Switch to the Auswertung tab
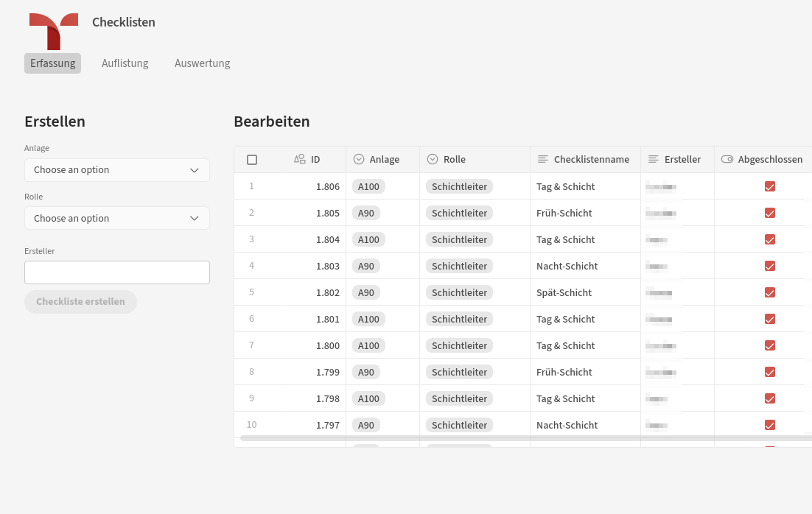The image size is (812, 514). 203,63
